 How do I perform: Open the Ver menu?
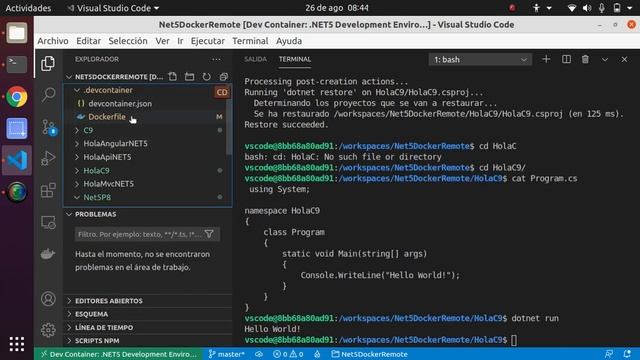click(162, 41)
